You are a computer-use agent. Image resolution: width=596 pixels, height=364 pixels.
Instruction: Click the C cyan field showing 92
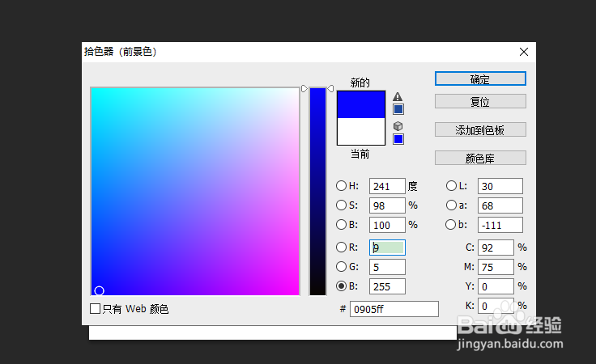click(x=496, y=248)
